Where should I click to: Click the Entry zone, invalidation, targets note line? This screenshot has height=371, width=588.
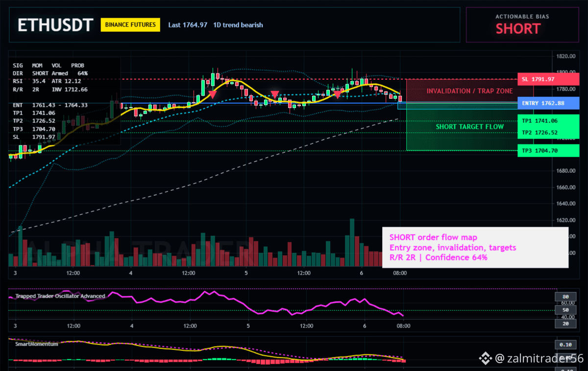(x=453, y=248)
